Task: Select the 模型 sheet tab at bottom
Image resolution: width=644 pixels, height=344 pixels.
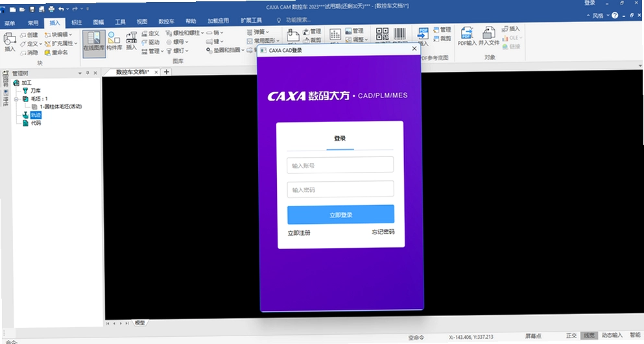Action: tap(139, 323)
